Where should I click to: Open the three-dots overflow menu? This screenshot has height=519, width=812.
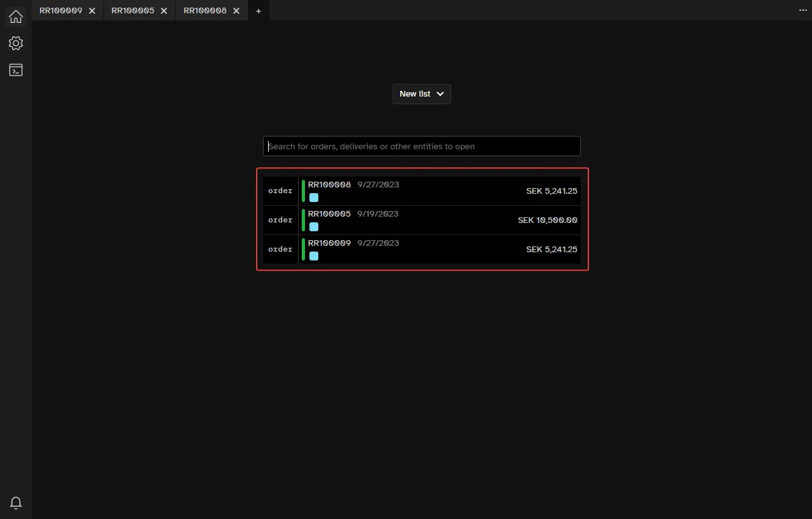pos(802,10)
